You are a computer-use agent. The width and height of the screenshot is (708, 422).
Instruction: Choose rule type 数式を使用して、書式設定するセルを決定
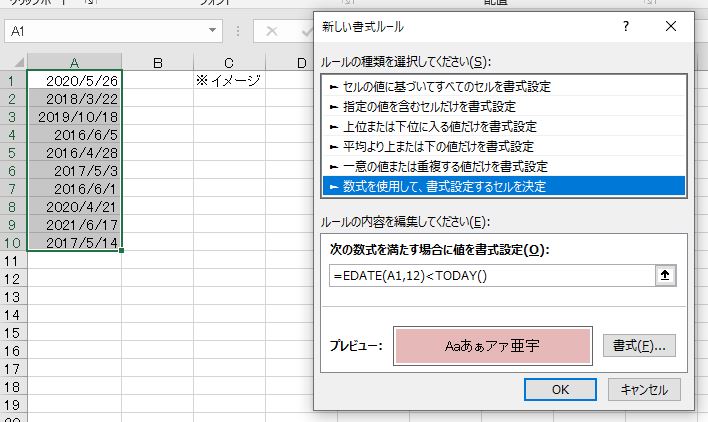[x=504, y=186]
